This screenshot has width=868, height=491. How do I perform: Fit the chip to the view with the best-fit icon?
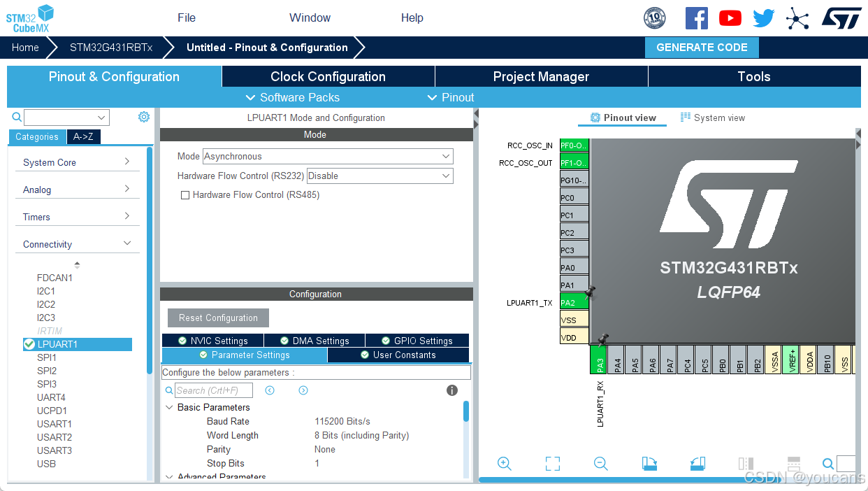[553, 463]
